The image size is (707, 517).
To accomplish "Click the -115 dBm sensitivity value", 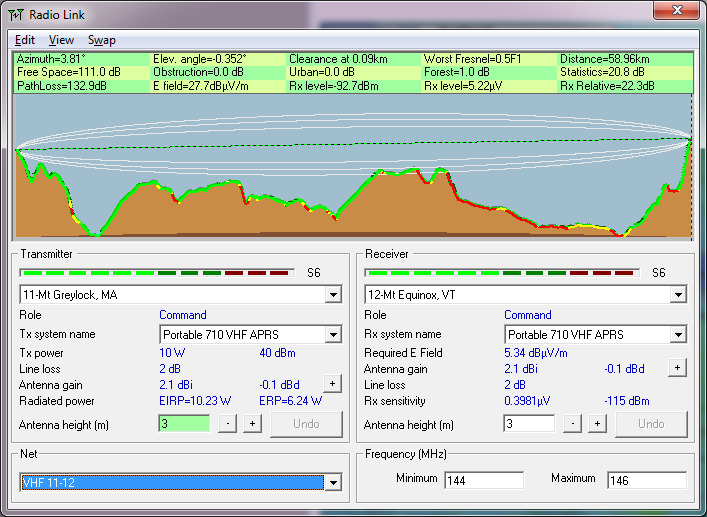I will coord(627,401).
